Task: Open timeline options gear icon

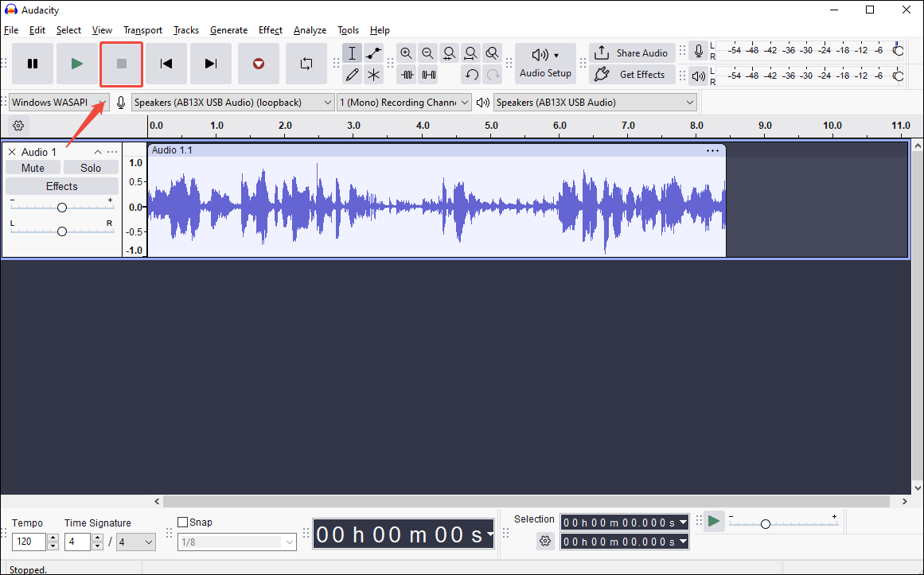Action: point(18,126)
